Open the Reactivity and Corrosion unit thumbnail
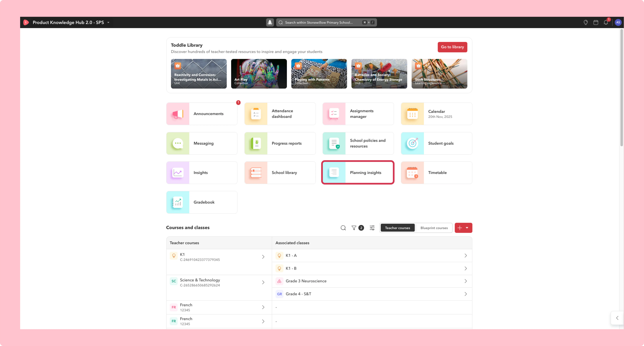 point(199,74)
